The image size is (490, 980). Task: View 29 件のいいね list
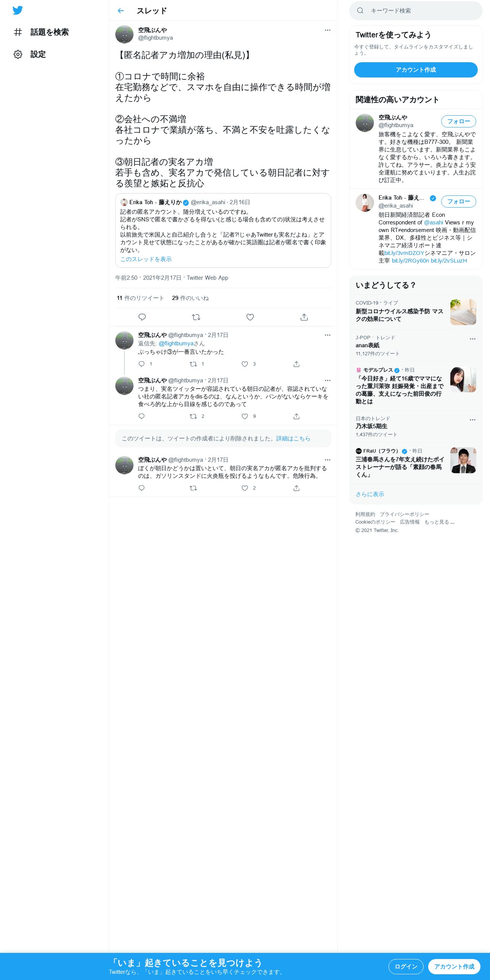190,298
